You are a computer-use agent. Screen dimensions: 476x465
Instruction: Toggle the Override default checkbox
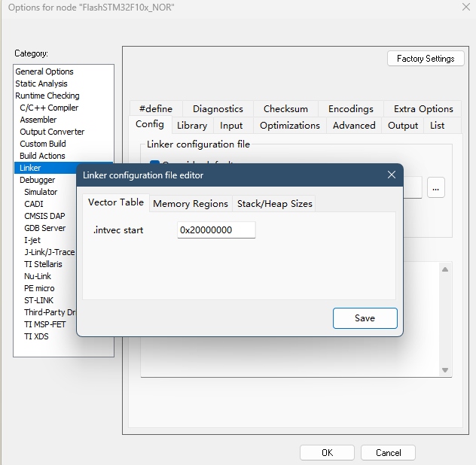154,163
